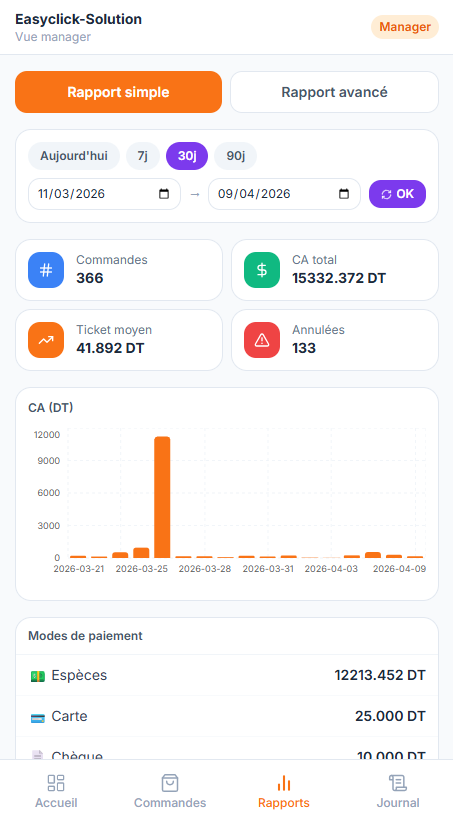Click the red warning Annulées icon
Screen dimensions: 453x819
tap(262, 340)
